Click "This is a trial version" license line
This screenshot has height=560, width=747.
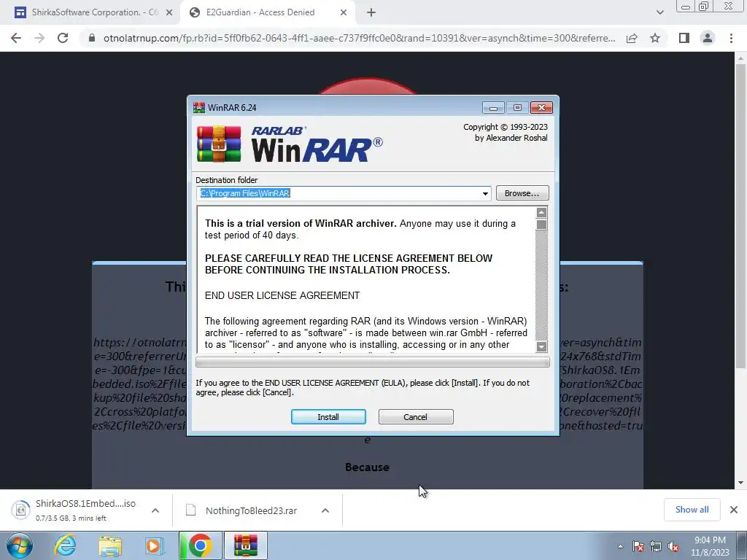coord(360,229)
